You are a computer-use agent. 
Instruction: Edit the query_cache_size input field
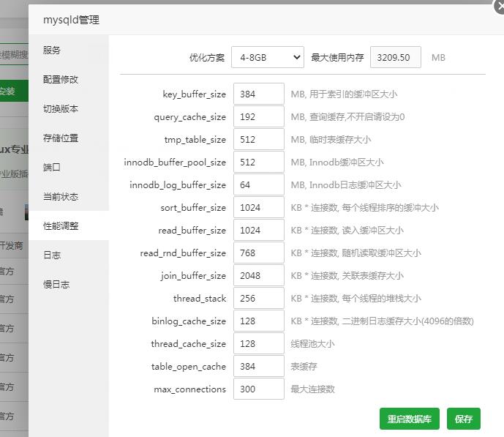[x=259, y=116]
